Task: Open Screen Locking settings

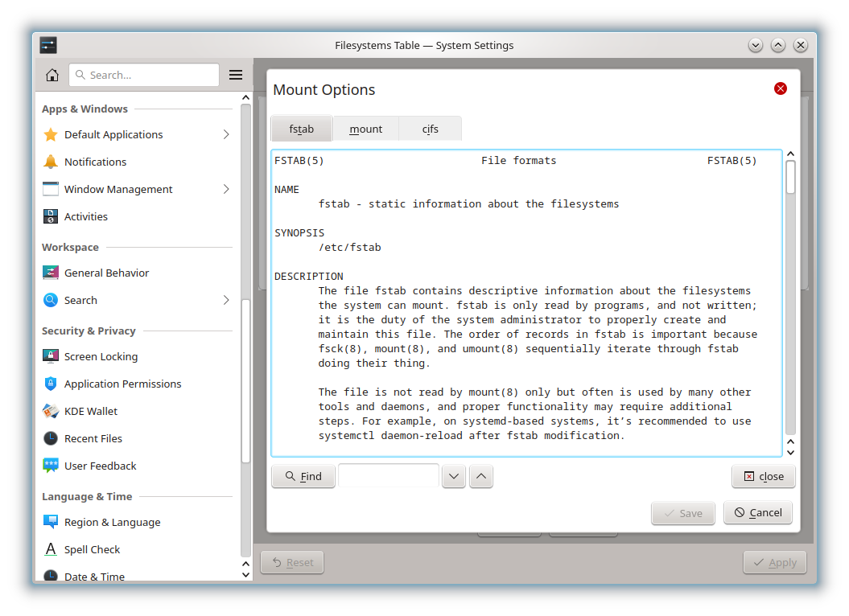Action: tap(137, 356)
